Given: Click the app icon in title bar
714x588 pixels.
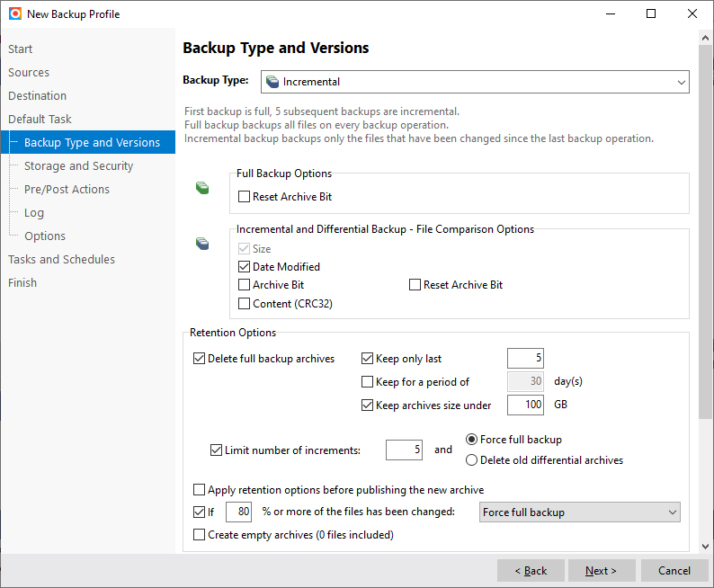Looking at the screenshot, I should 15,14.
